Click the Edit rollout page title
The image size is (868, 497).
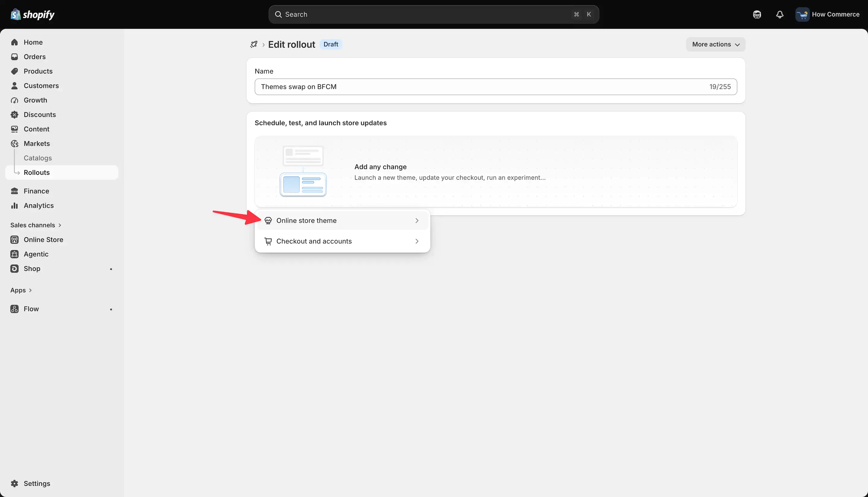pos(291,44)
